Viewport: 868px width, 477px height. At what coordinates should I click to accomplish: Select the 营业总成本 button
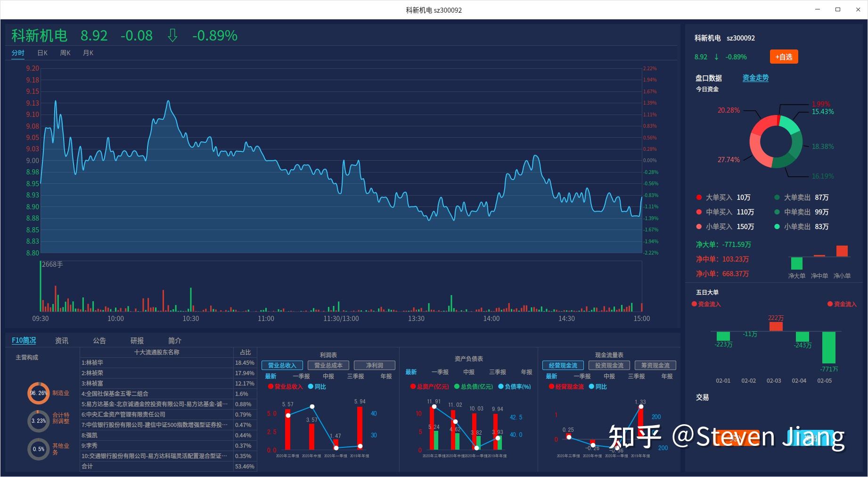[328, 365]
